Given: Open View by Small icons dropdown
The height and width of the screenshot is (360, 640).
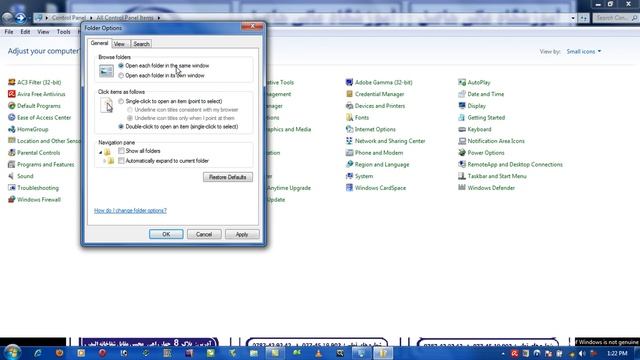Looking at the screenshot, I should 584,51.
